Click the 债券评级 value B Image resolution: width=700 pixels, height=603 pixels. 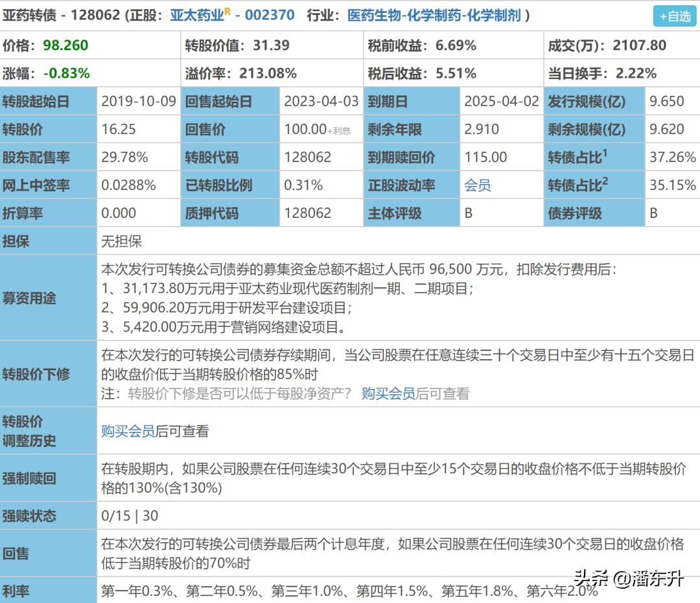(x=653, y=213)
